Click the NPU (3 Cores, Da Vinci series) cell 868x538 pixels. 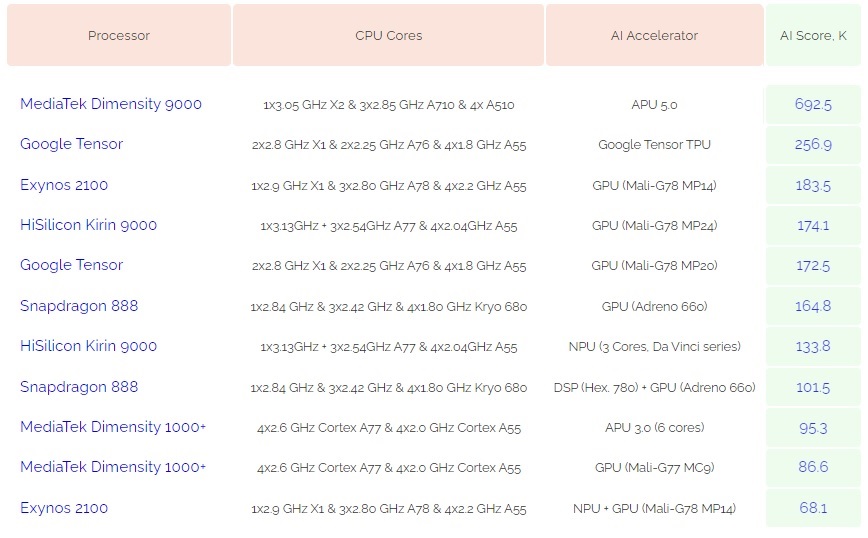point(654,346)
